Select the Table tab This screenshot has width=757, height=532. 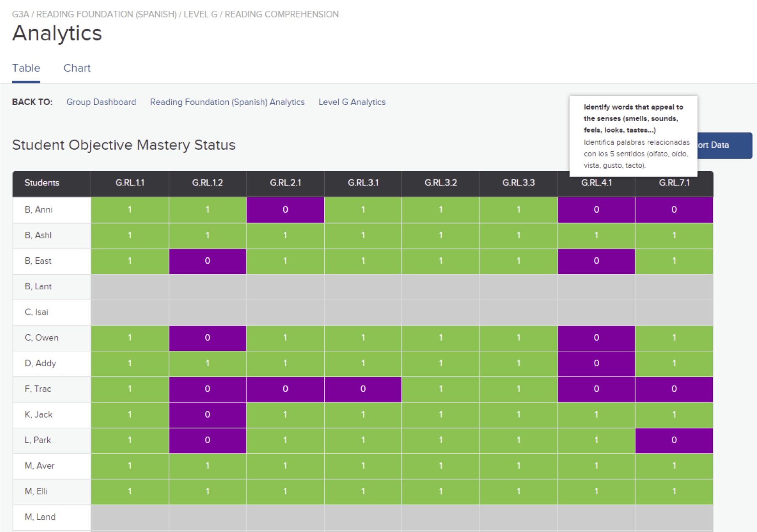coord(26,68)
